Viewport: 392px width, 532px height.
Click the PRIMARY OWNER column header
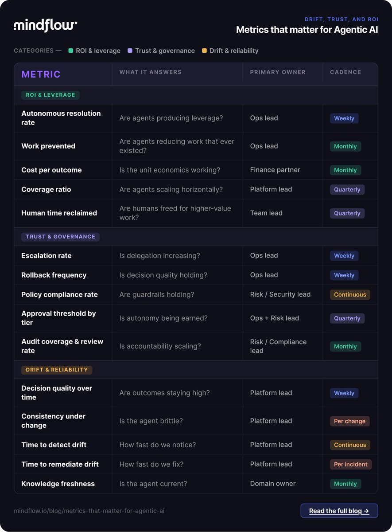278,72
